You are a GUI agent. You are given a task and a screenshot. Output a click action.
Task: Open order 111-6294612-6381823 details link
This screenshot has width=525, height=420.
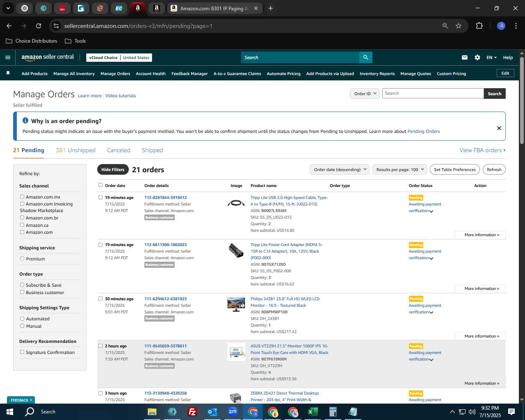click(165, 299)
